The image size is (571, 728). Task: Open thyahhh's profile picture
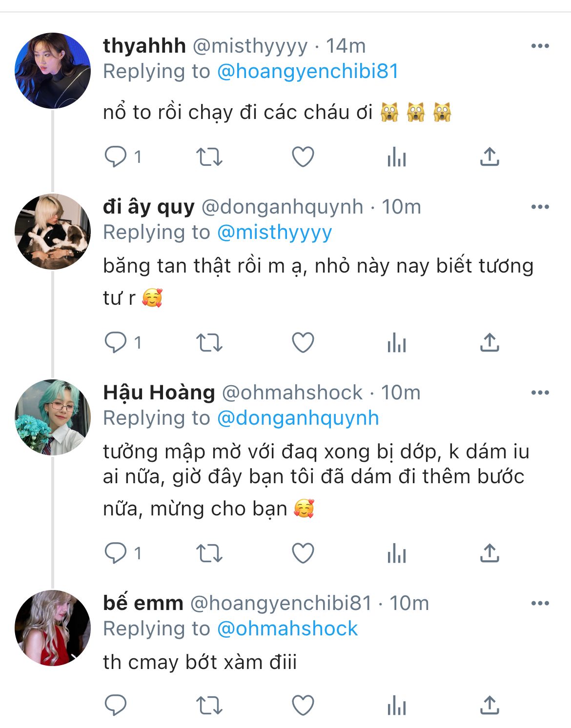click(x=53, y=71)
